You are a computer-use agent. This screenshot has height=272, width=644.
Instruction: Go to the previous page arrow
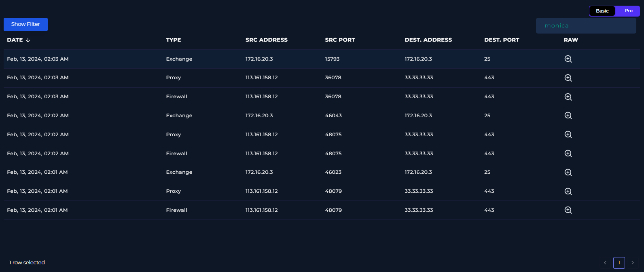[605, 263]
